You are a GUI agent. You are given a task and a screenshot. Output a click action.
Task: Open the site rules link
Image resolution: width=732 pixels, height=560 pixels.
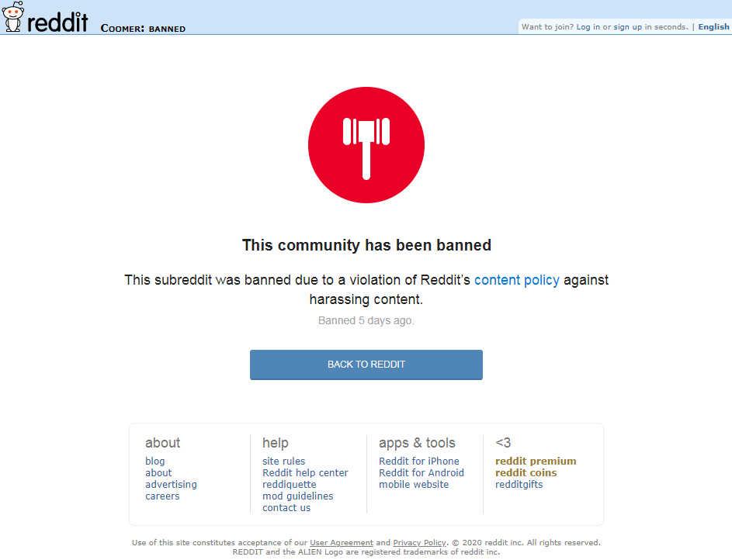(x=283, y=461)
